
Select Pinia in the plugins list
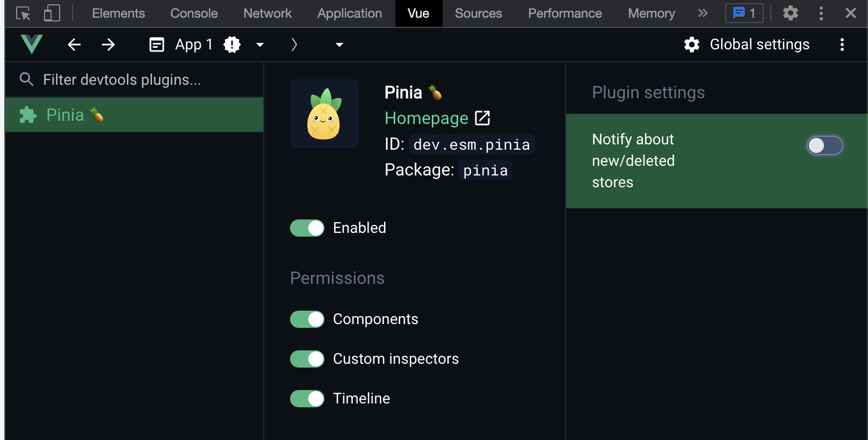tap(134, 115)
